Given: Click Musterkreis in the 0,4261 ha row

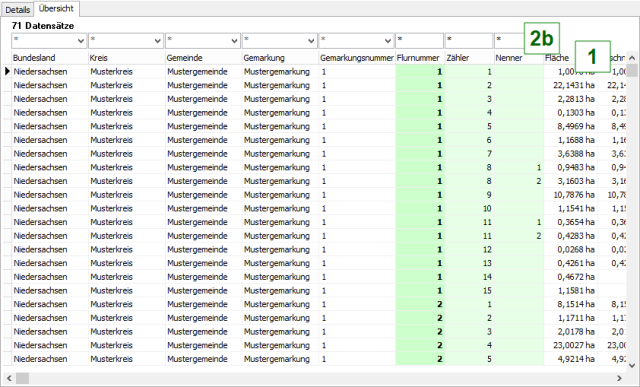Looking at the screenshot, I should pyautogui.click(x=126, y=263).
